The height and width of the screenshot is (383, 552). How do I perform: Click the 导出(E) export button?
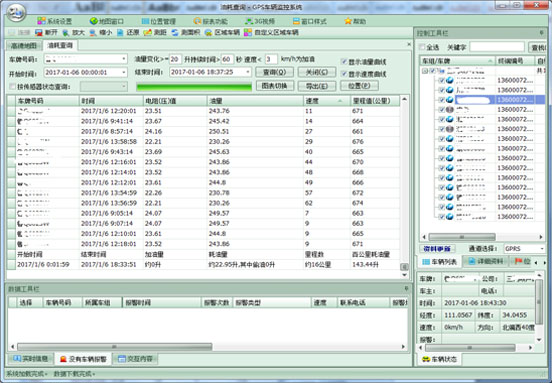[317, 86]
